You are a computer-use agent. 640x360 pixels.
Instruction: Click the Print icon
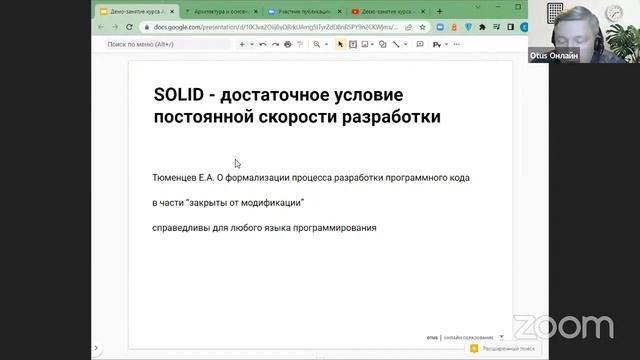(288, 44)
